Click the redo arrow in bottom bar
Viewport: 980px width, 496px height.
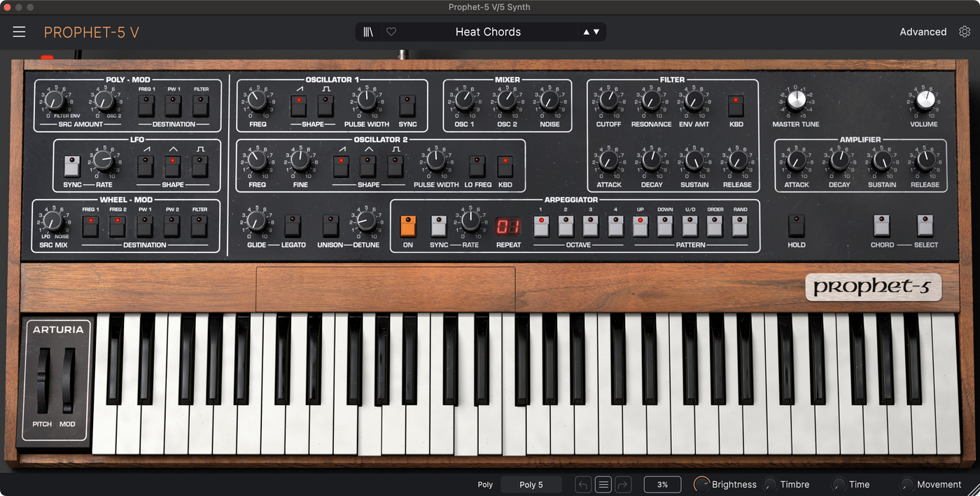point(623,484)
